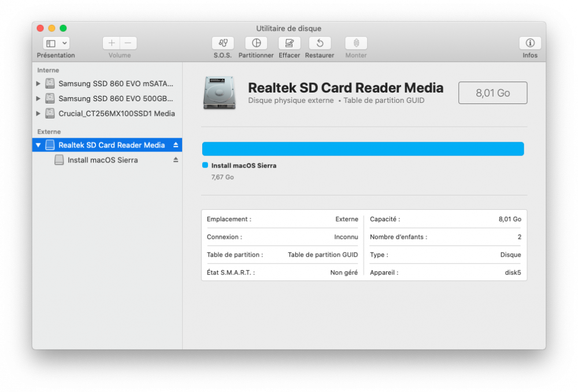Viewport: 578px width, 392px height.
Task: Click the Samsung mSATA disk icon
Action: click(50, 83)
